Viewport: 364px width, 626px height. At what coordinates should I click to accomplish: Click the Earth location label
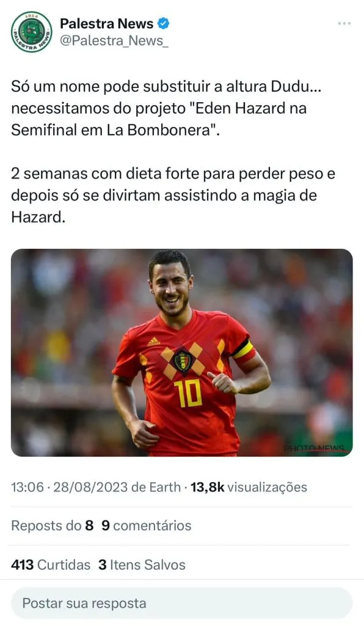165,487
